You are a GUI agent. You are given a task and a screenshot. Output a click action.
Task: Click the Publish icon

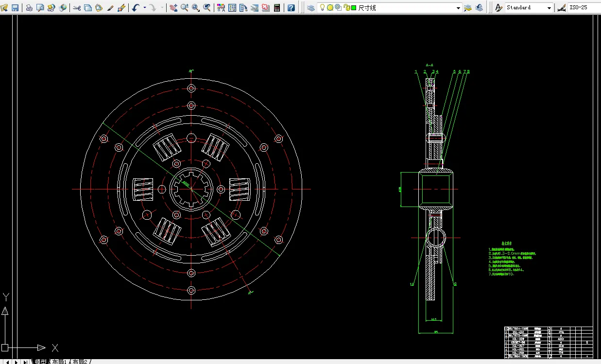[x=52, y=8]
